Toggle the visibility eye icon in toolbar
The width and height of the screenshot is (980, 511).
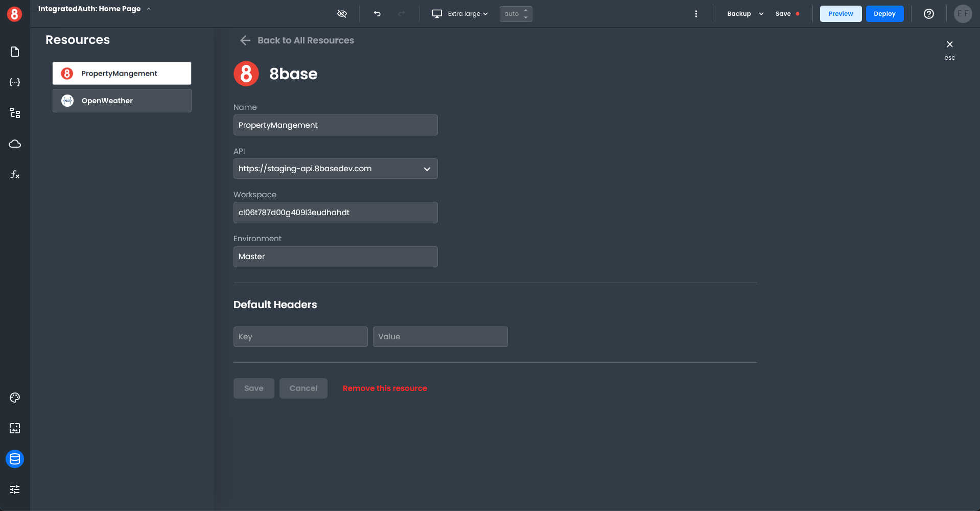tap(342, 14)
